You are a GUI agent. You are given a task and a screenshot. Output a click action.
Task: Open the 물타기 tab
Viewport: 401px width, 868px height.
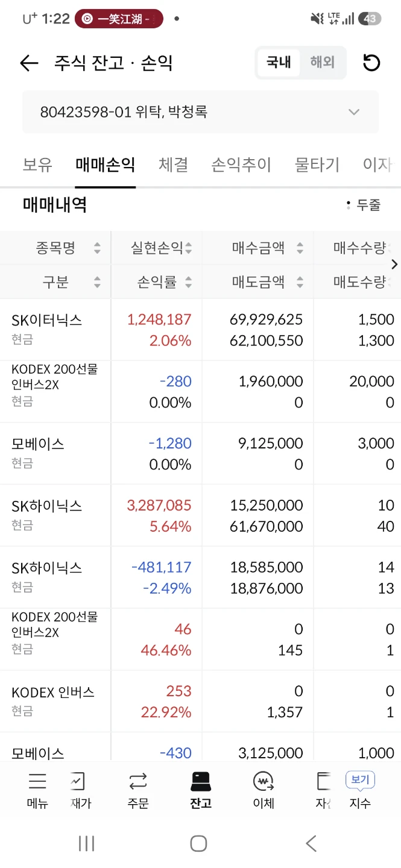point(317,165)
